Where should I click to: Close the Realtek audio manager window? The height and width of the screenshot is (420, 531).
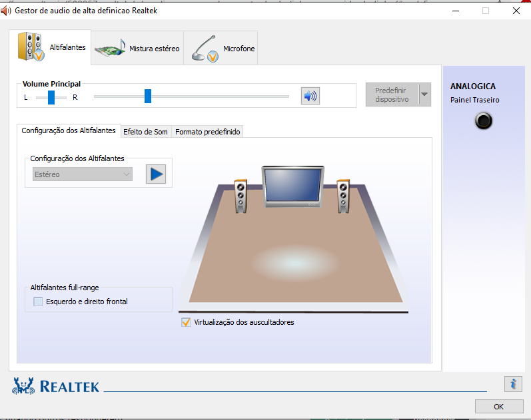[516, 11]
